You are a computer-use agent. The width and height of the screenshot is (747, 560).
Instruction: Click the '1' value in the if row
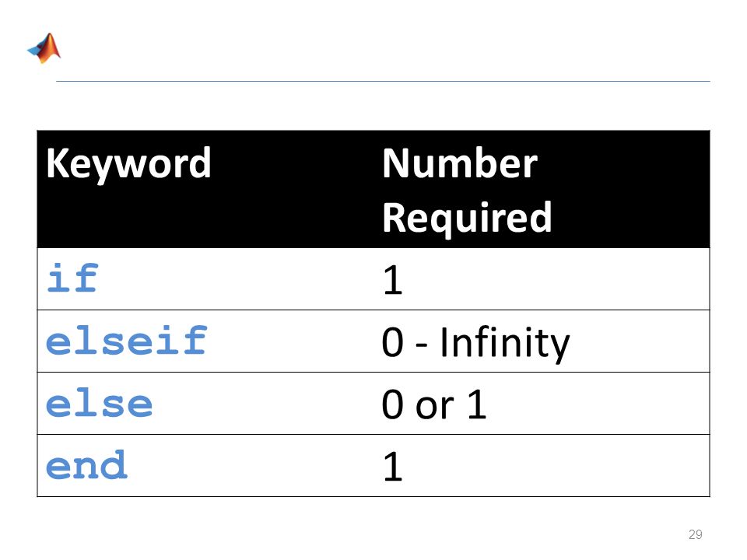[x=393, y=280]
